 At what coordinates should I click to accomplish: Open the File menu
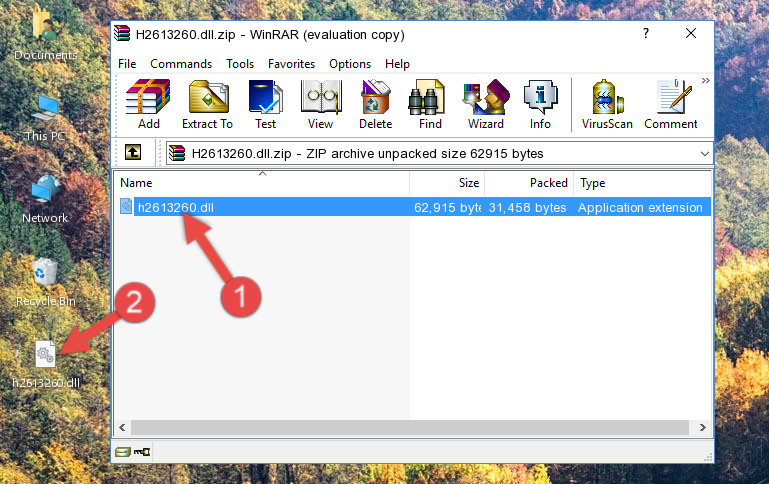[127, 64]
